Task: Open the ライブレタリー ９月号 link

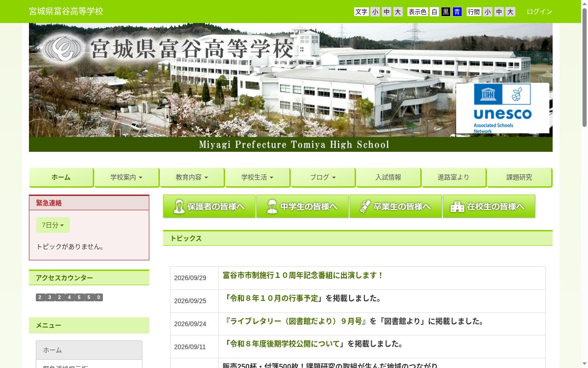Action: pyautogui.click(x=296, y=321)
